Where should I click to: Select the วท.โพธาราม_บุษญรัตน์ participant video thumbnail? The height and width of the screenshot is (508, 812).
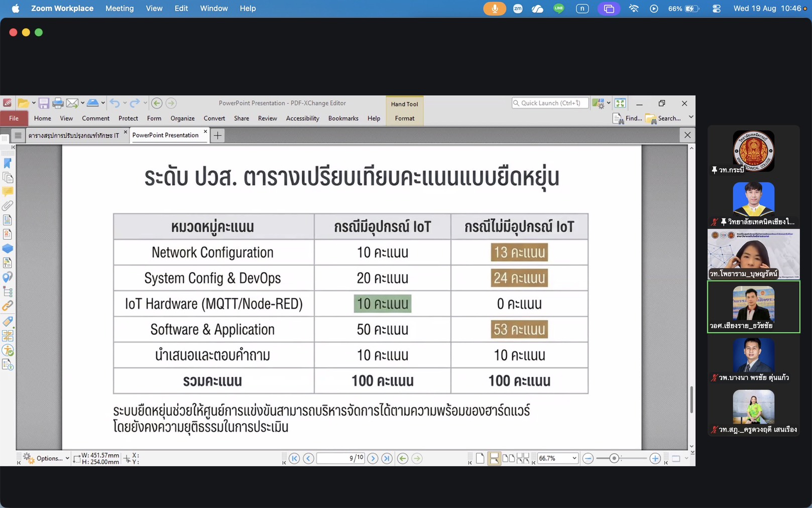click(753, 255)
